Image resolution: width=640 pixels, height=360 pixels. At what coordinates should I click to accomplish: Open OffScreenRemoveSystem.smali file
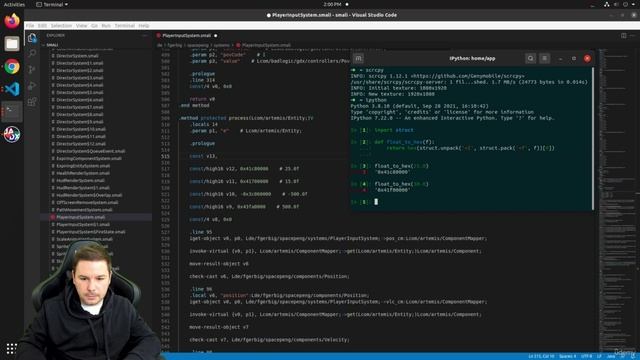click(x=87, y=202)
